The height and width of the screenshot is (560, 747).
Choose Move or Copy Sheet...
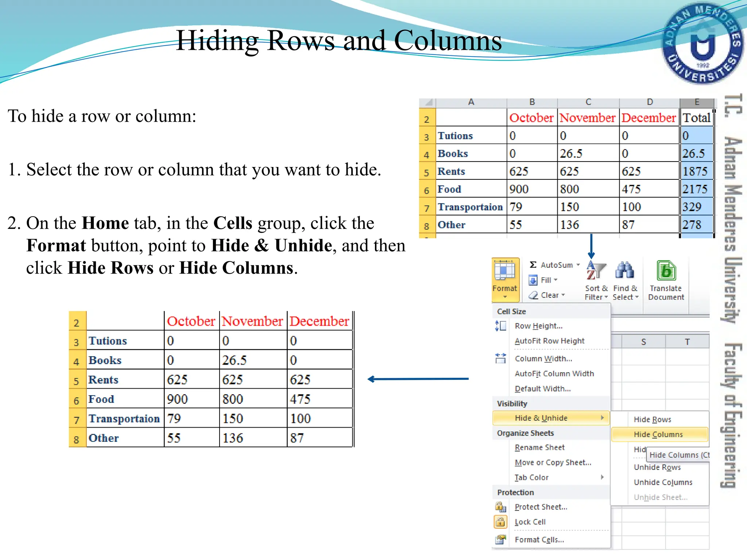pyautogui.click(x=551, y=462)
